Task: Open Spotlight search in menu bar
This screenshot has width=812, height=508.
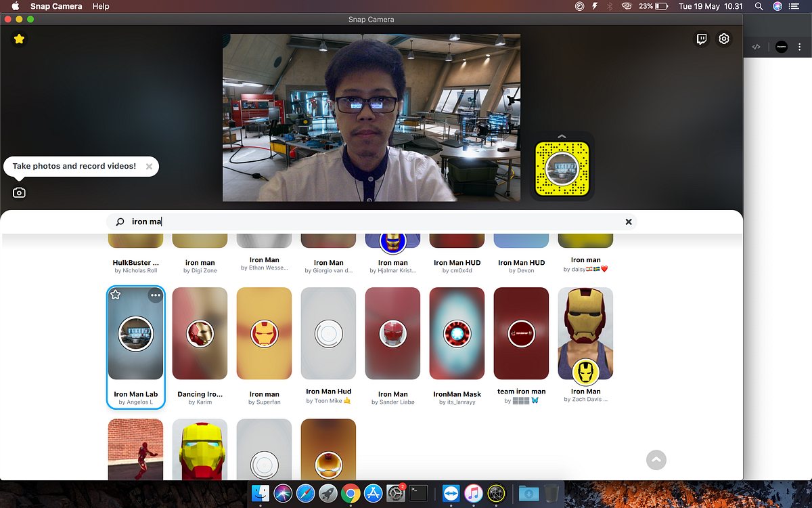Action: pos(759,6)
